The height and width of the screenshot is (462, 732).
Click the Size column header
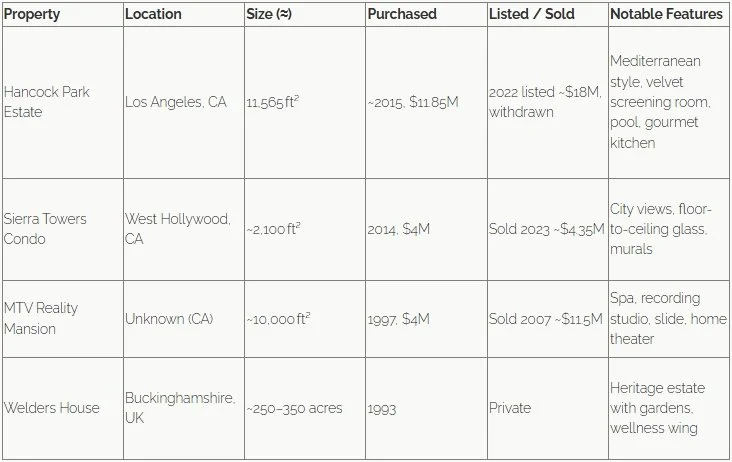[305, 14]
